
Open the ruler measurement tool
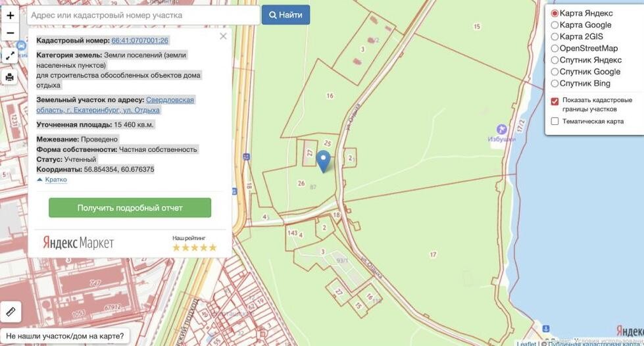click(11, 312)
